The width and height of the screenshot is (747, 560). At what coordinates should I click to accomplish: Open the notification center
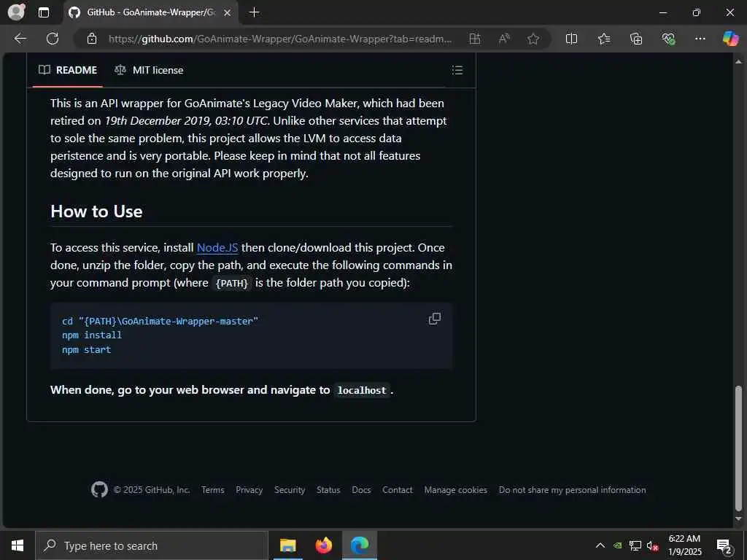pos(724,545)
